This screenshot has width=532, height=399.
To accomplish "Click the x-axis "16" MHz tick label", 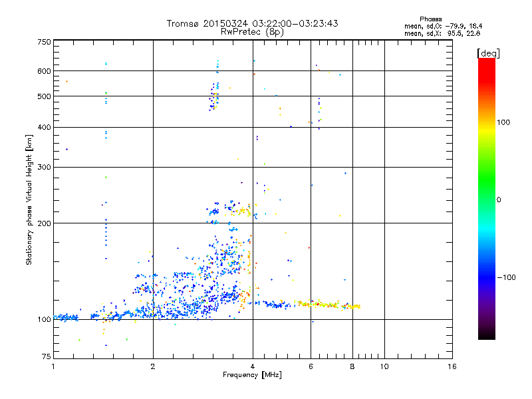I will pyautogui.click(x=452, y=366).
